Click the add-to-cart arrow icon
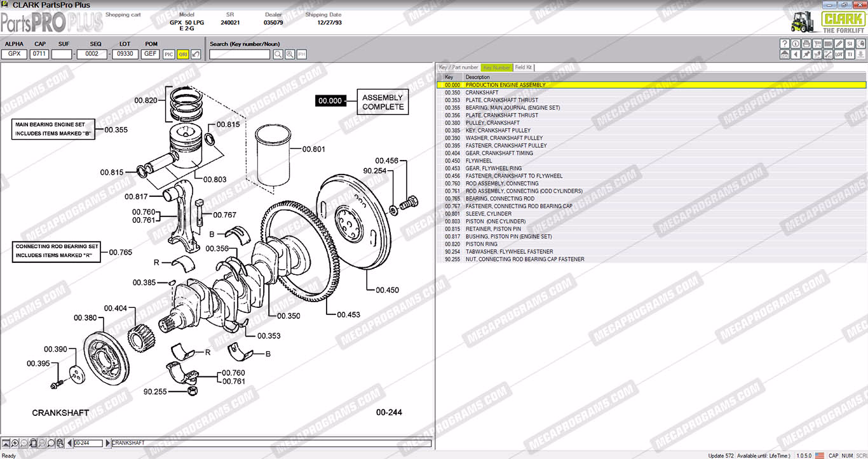This screenshot has height=459, width=868. pyautogui.click(x=817, y=55)
